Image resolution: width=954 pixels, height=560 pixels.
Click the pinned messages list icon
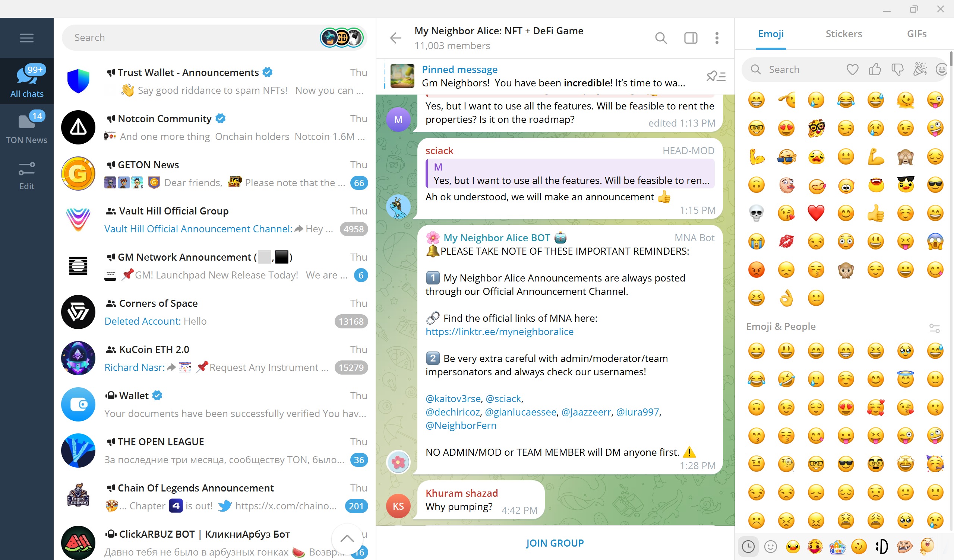(x=715, y=76)
